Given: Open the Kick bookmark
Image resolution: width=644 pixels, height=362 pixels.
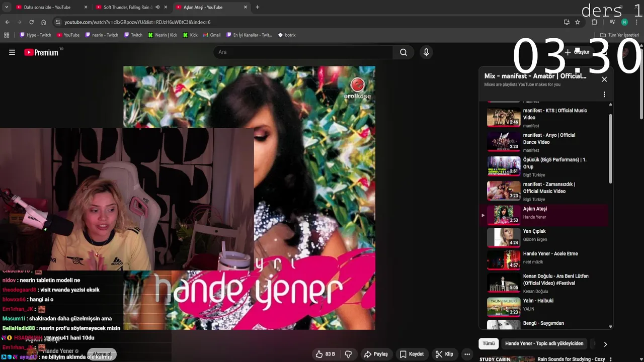Looking at the screenshot, I should tap(190, 35).
